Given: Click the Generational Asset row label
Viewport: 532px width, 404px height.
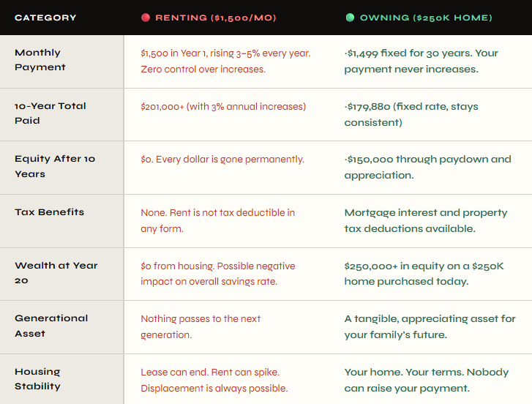Looking at the screenshot, I should (51, 326).
